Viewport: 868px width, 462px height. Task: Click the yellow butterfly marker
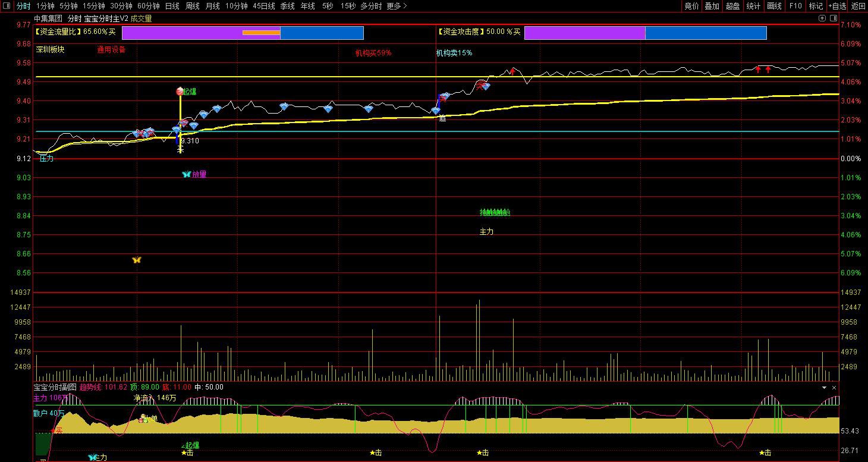click(137, 260)
